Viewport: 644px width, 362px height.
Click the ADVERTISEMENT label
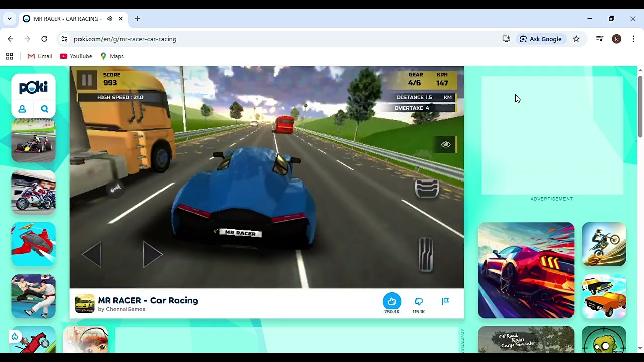(551, 199)
